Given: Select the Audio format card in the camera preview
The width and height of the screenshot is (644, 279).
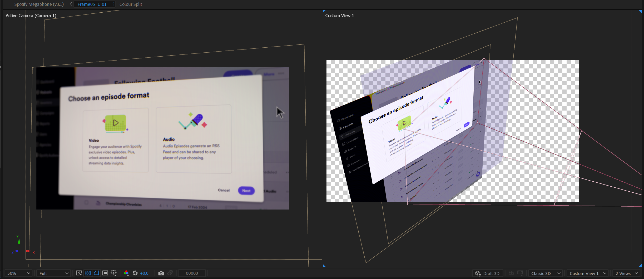Looking at the screenshot, I should click(x=194, y=139).
